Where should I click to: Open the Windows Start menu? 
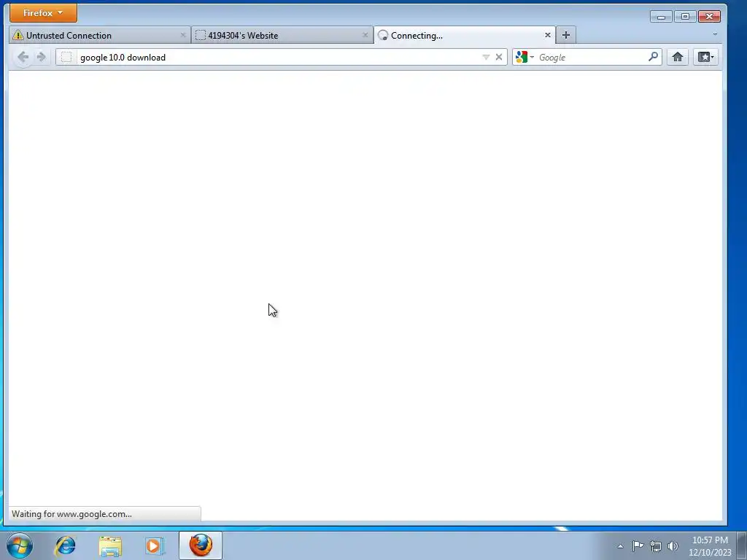pos(20,545)
